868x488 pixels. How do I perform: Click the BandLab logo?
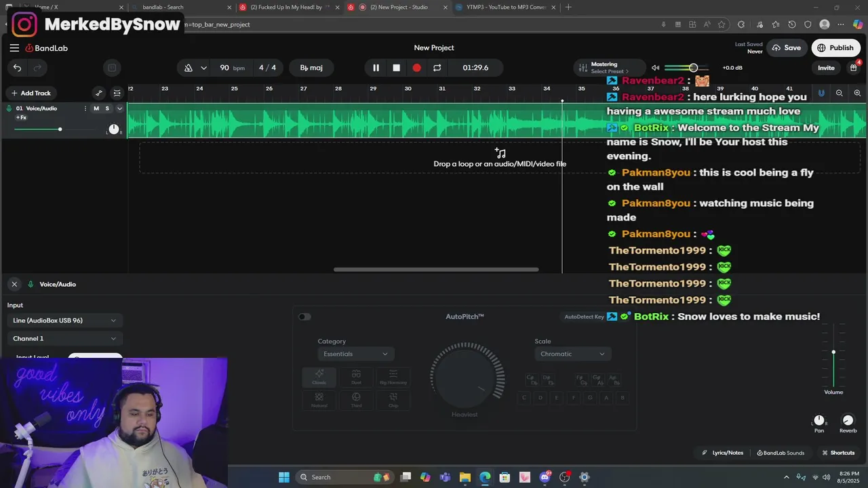[x=46, y=48]
